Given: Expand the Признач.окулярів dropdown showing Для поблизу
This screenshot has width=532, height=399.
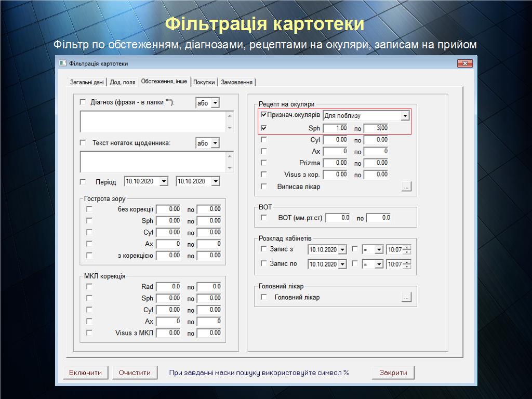Looking at the screenshot, I should click(405, 116).
